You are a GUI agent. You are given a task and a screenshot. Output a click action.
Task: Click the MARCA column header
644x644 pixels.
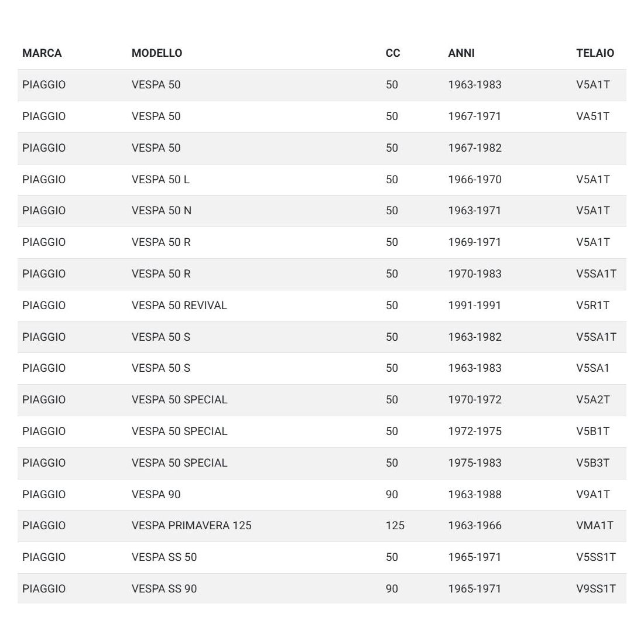(42, 53)
